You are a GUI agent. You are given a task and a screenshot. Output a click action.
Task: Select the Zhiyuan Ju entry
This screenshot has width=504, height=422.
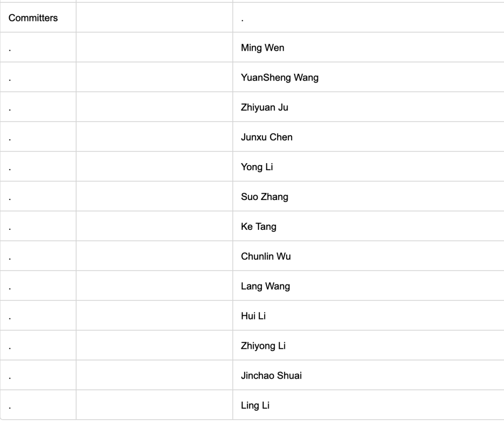tap(265, 107)
